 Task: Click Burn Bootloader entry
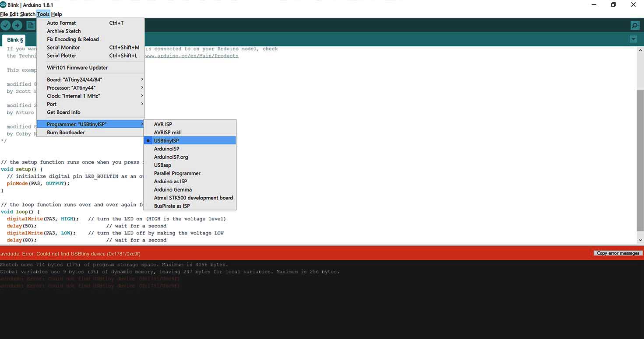pos(90,132)
